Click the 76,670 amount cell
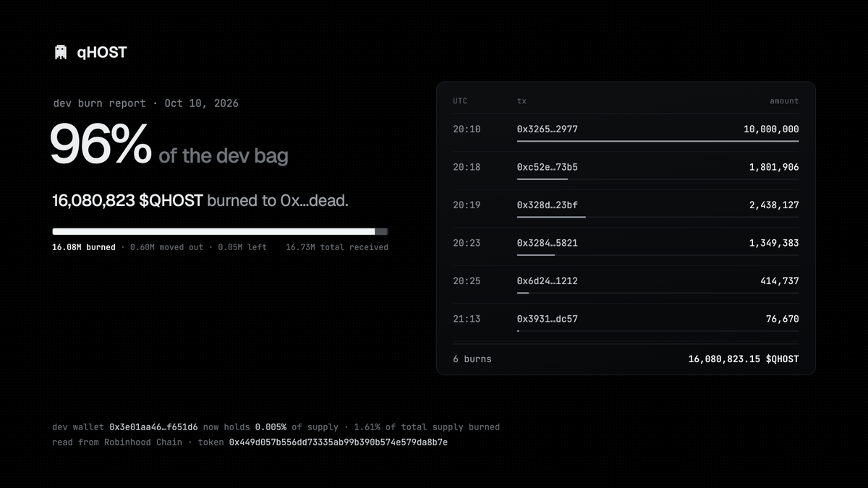The image size is (868, 488). tap(783, 319)
